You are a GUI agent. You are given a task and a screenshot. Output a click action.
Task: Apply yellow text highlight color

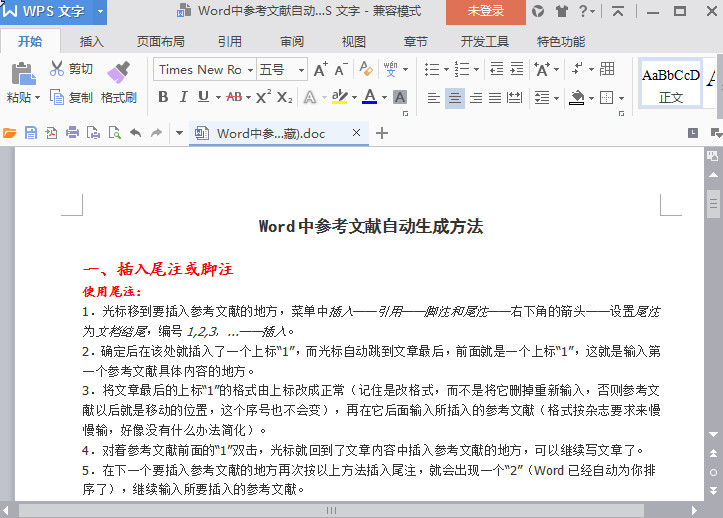click(340, 97)
